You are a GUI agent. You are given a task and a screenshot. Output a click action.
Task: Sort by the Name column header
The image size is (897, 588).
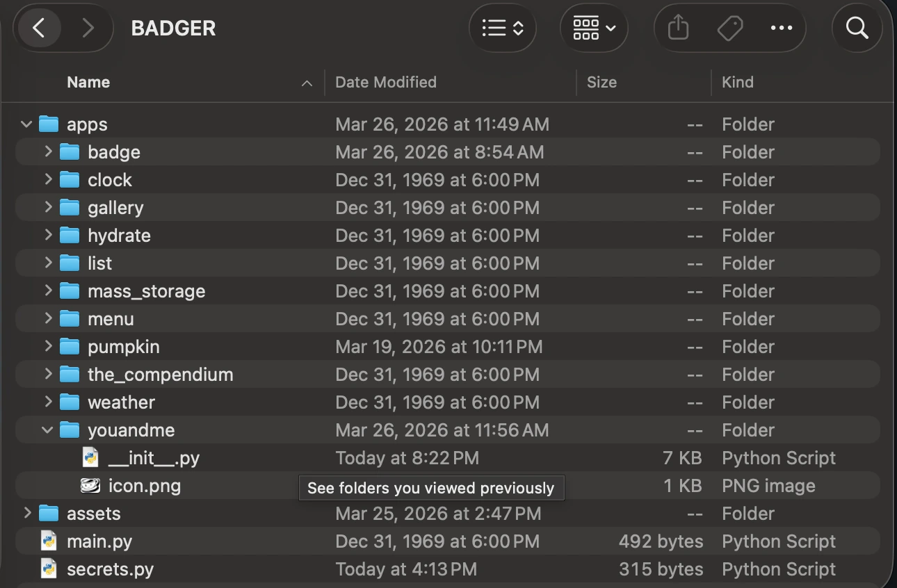point(88,82)
